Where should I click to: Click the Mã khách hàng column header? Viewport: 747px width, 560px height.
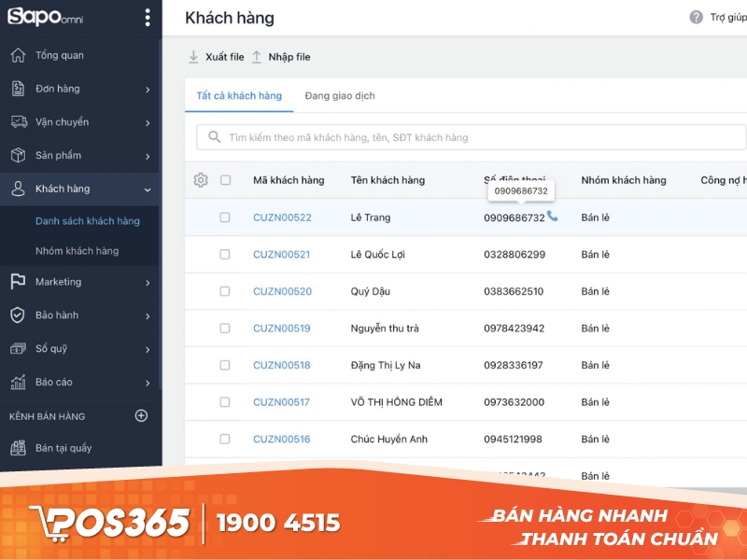click(x=289, y=180)
